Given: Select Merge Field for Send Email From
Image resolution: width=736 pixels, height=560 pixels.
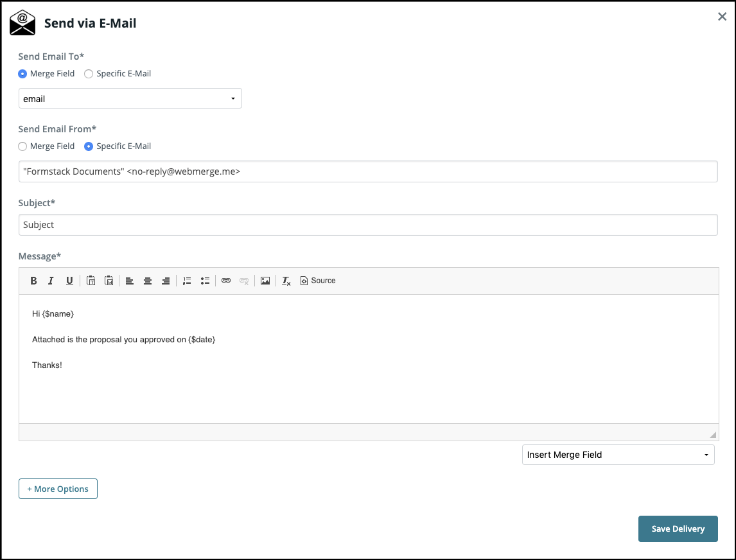Looking at the screenshot, I should pos(23,146).
